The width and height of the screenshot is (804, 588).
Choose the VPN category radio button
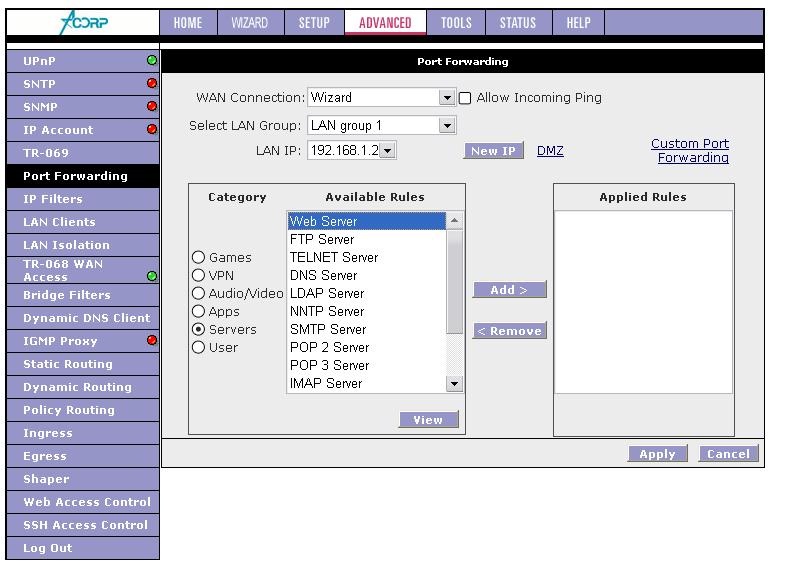pyautogui.click(x=198, y=276)
